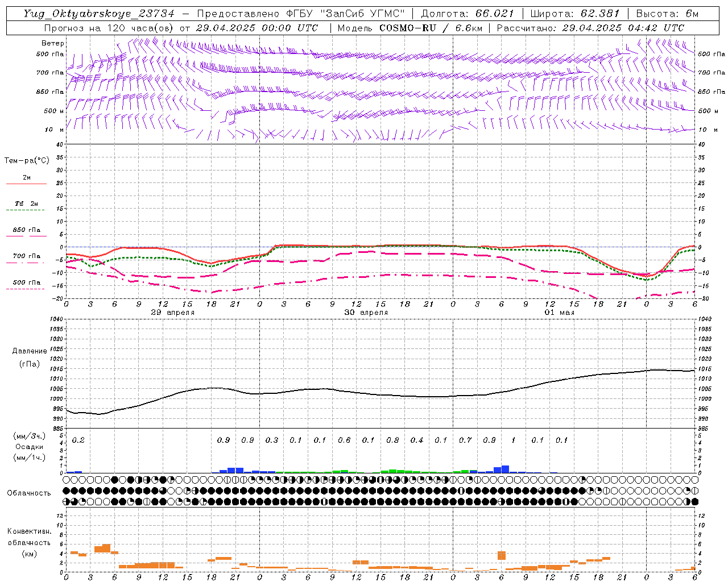Click the Облачность row label
Image resolution: width=728 pixels, height=582 pixels.
tap(29, 493)
